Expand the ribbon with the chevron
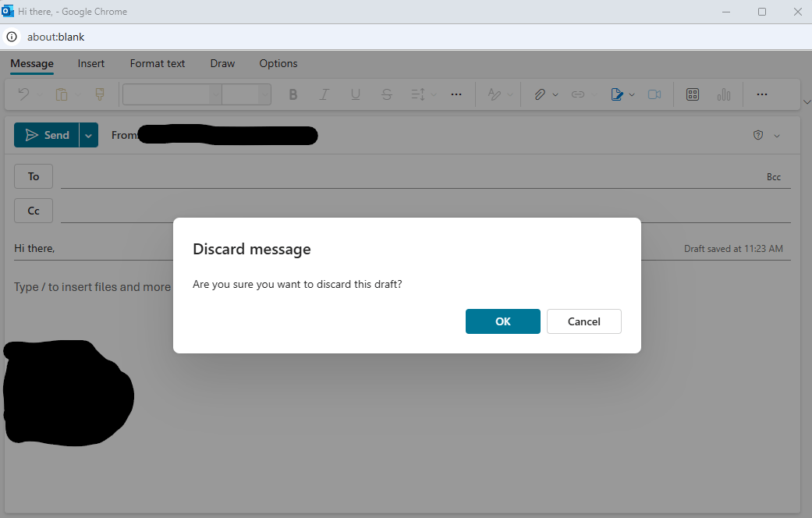This screenshot has width=812, height=518. point(807,102)
